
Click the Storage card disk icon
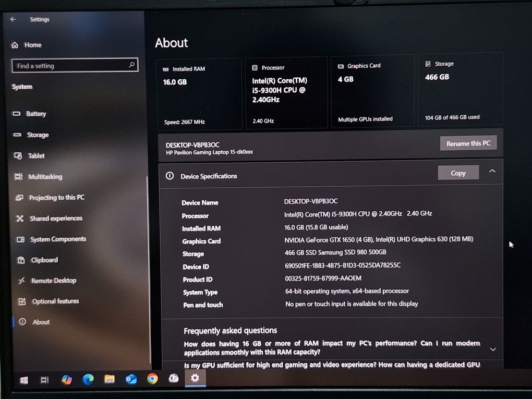(428, 64)
